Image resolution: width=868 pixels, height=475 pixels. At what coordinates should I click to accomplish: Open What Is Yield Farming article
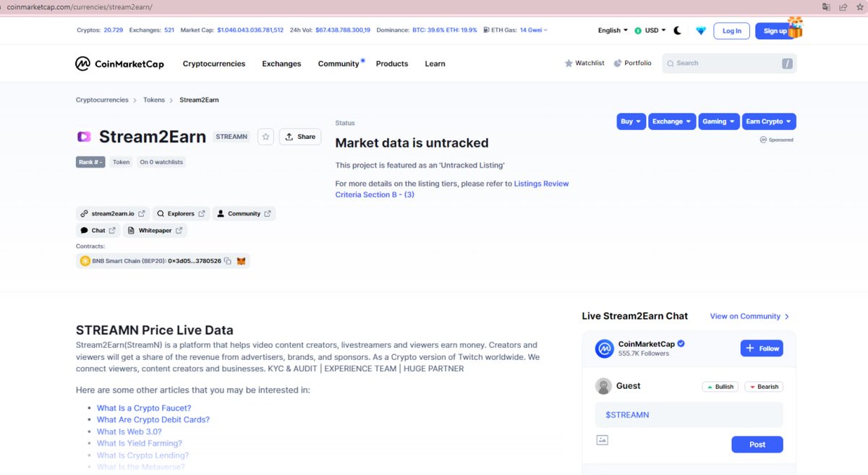(x=140, y=443)
